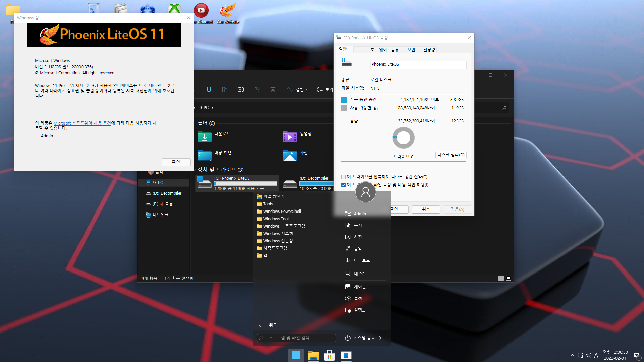This screenshot has height=362, width=644.
Task: Collapse the 폴더 (6) section
Action: click(x=195, y=123)
